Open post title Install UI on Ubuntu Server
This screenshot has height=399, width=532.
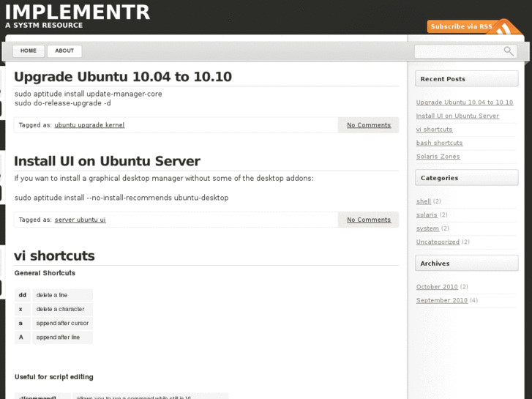[x=108, y=161]
